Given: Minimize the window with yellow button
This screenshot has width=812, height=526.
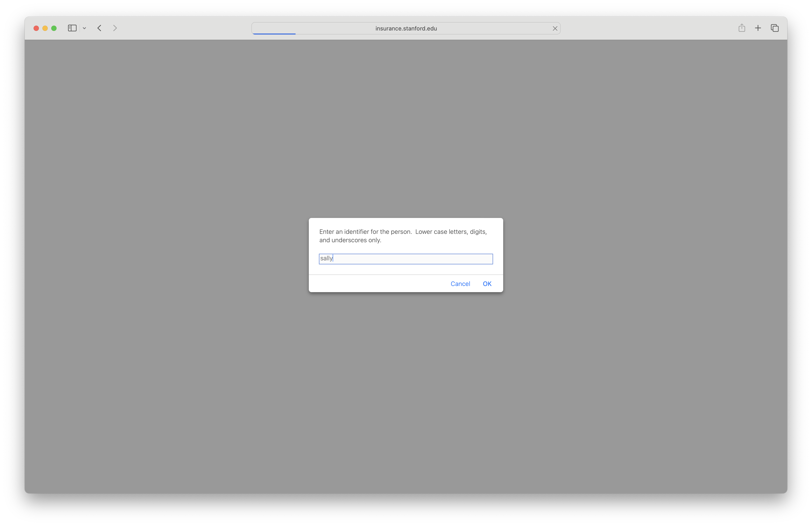Looking at the screenshot, I should point(45,28).
